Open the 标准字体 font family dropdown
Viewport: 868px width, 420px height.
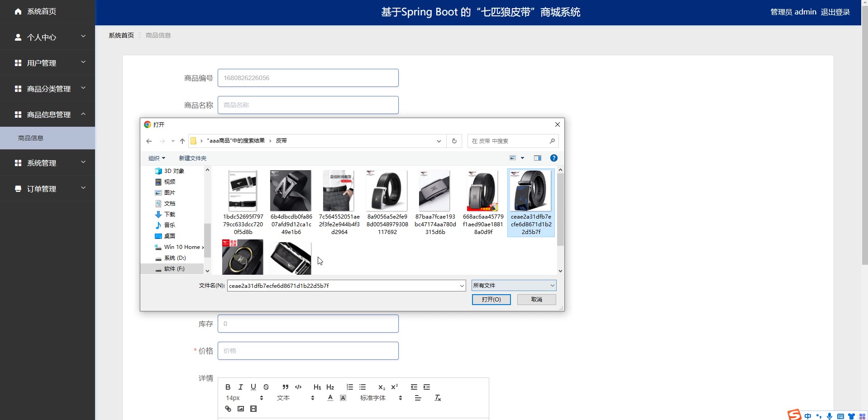pyautogui.click(x=381, y=398)
